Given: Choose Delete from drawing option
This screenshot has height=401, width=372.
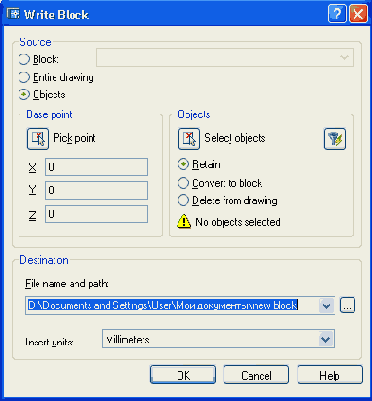Looking at the screenshot, I should 183,201.
